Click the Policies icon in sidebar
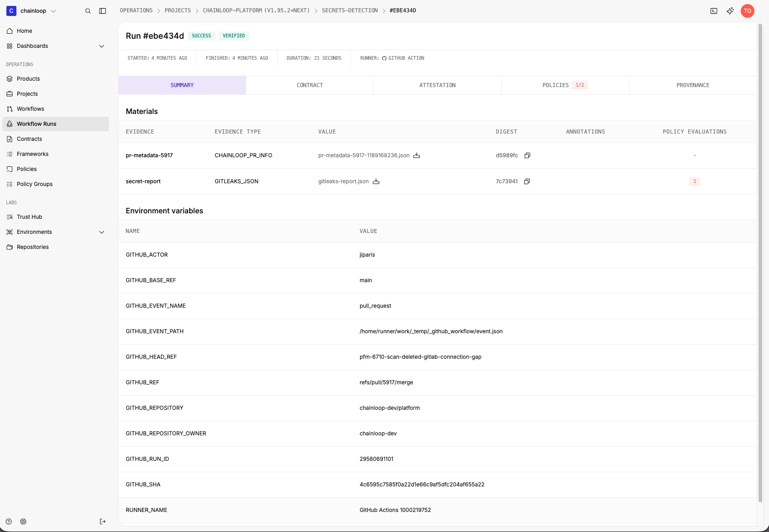Screen dimensions: 769x532 (10, 169)
